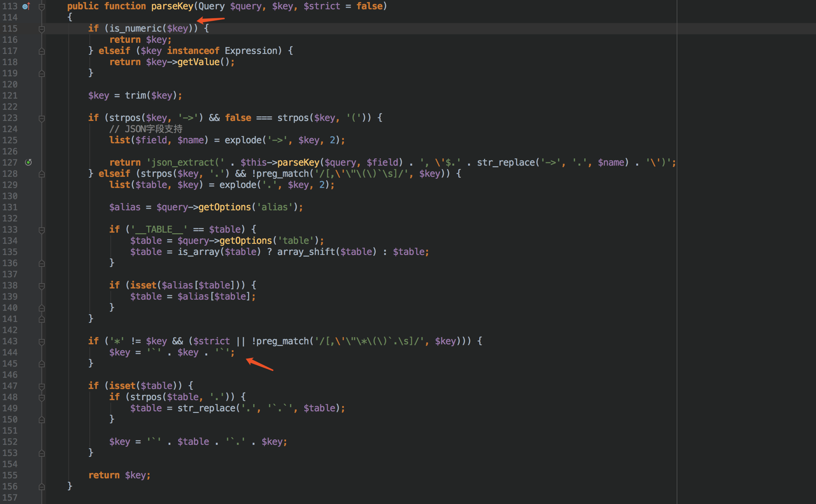Click the Query type hint on line 113
816x504 pixels.
point(211,6)
